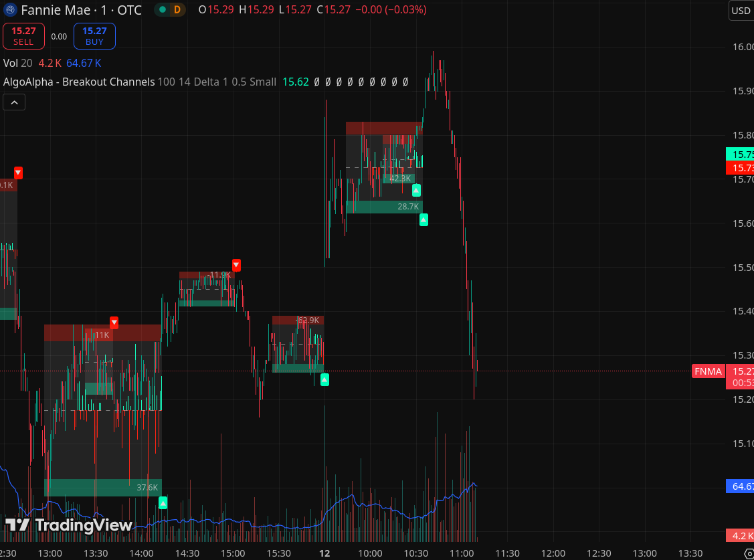Click the BUY 15.27 button
This screenshot has width=754, height=560.
click(x=94, y=36)
